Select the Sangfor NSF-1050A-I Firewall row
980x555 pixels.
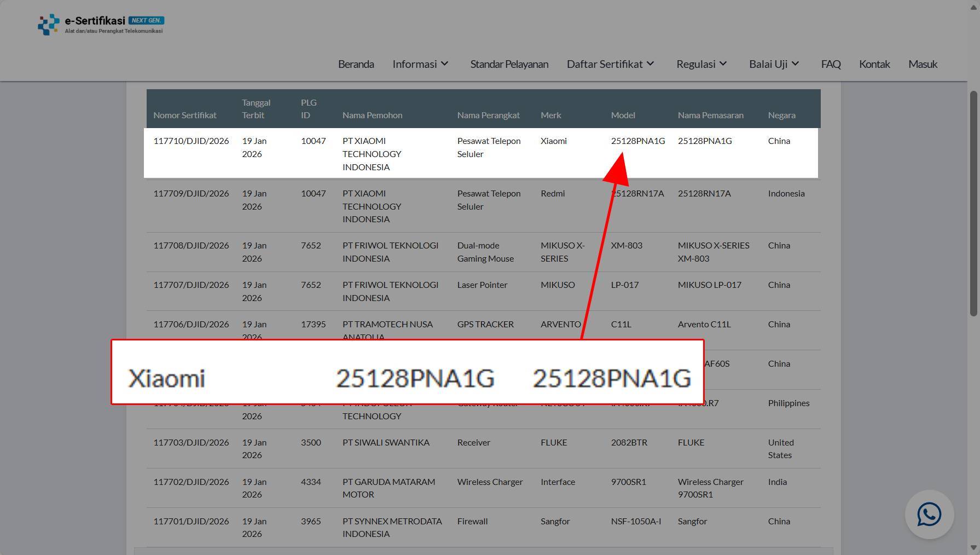[483, 528]
